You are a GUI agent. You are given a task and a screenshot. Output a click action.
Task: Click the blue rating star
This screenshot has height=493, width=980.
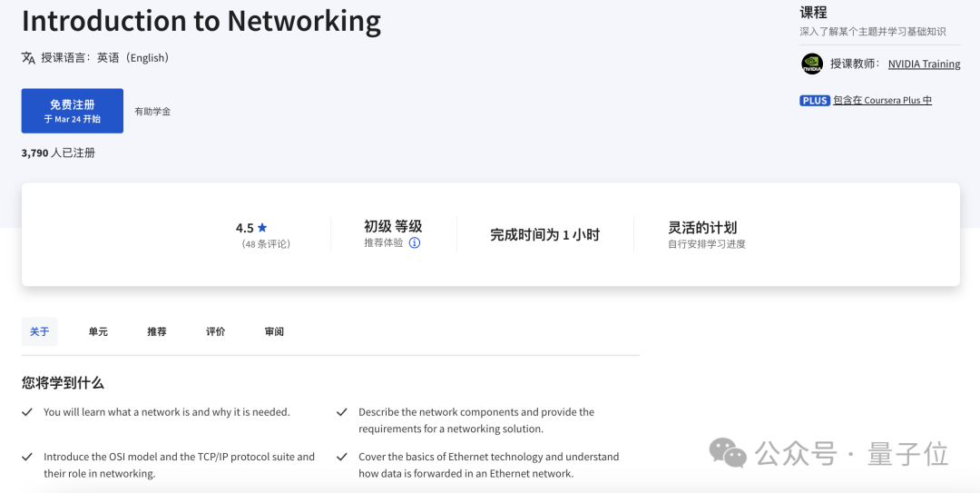[x=262, y=228]
